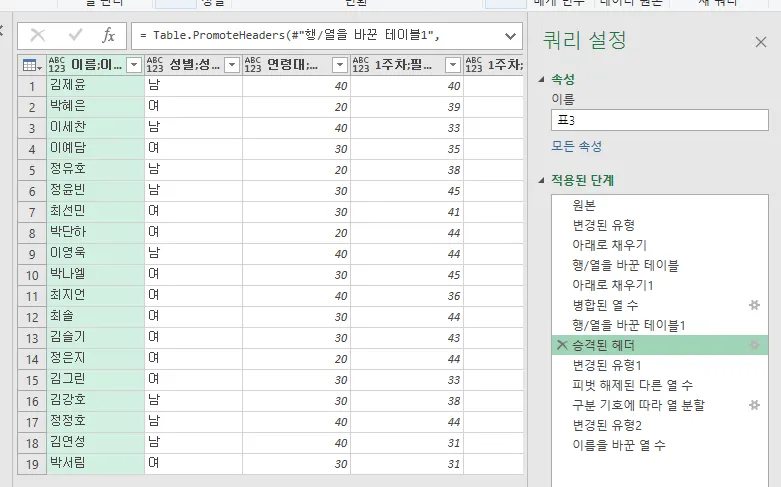Collapse the 적용된 단계 section
This screenshot has height=487, width=781.
coord(541,180)
